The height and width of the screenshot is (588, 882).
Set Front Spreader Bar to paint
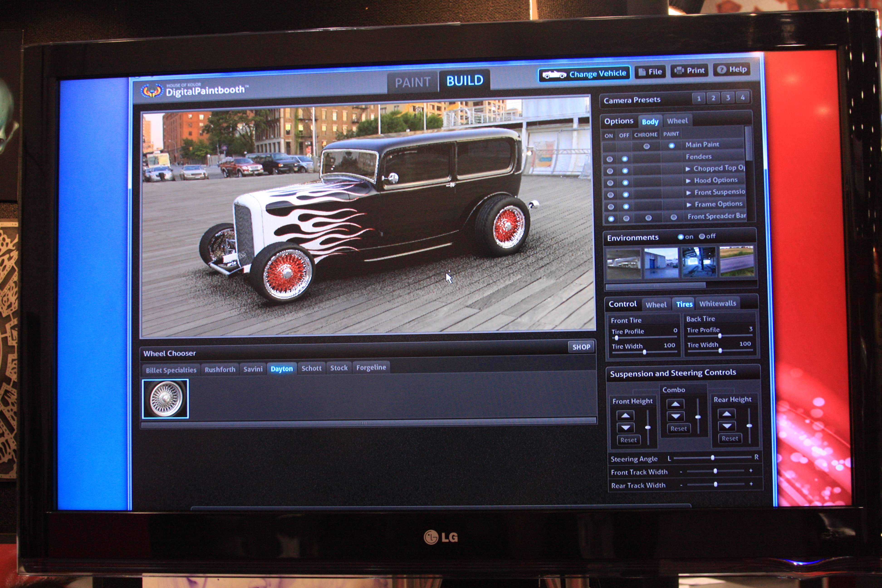tap(674, 217)
